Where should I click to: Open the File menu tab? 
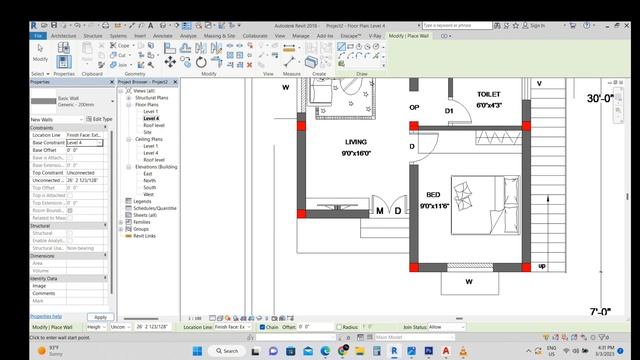pyautogui.click(x=38, y=36)
